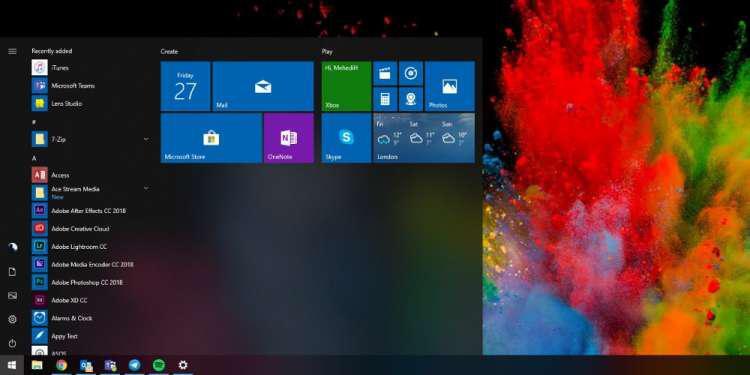Open the London weather tile

tap(424, 138)
